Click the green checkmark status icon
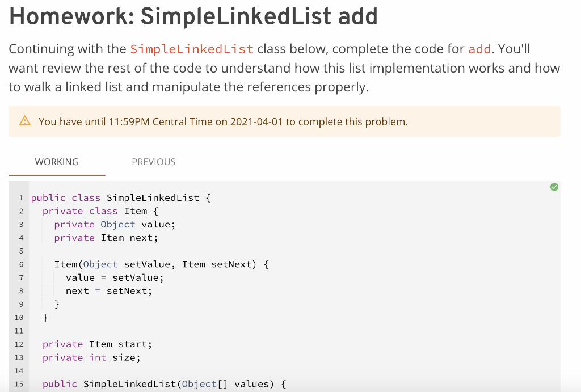Image resolution: width=581 pixels, height=392 pixels. coord(554,187)
